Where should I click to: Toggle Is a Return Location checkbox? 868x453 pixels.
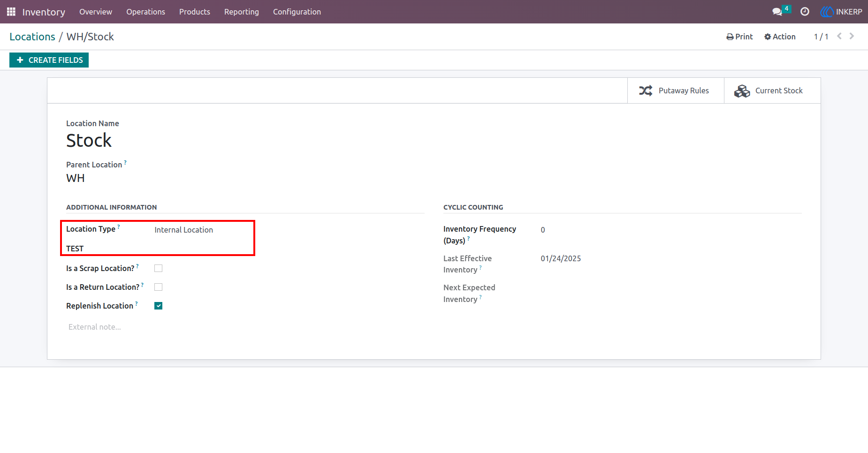(159, 287)
